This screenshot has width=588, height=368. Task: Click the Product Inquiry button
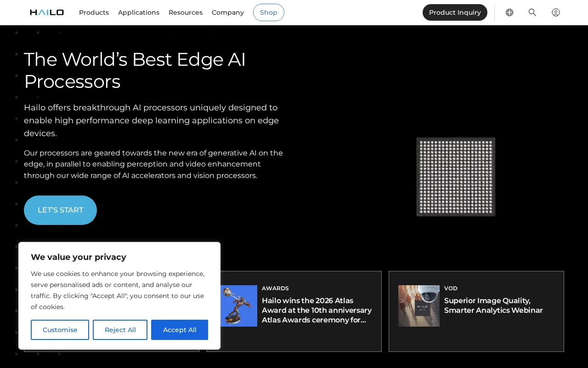455,12
